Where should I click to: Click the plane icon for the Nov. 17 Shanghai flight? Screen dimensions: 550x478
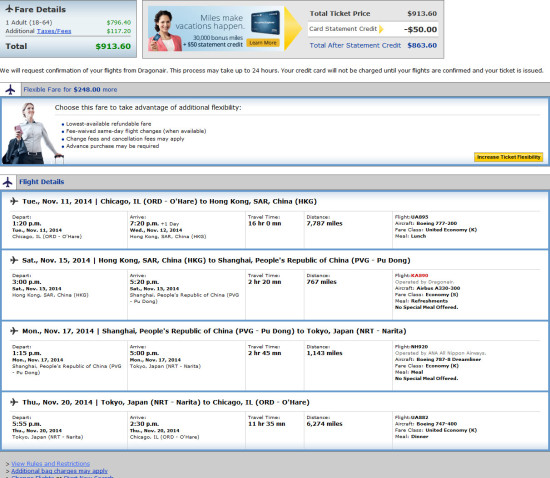coord(14,331)
